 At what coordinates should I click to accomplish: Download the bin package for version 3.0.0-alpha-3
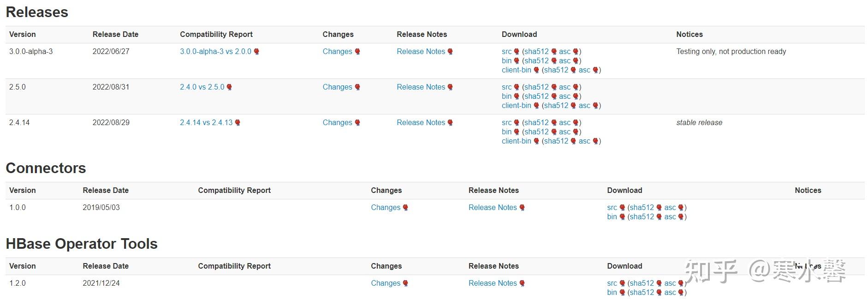506,61
